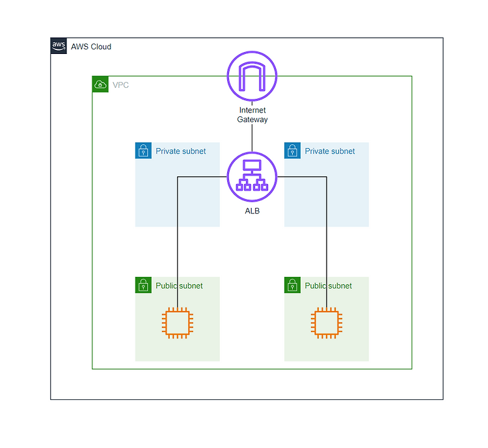Select the ALB load balancer icon
Screen dimensions: 488x448
click(x=252, y=177)
